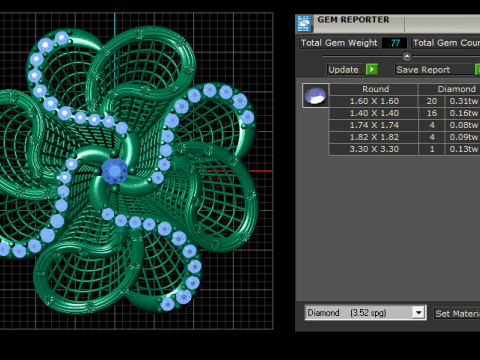Select the 1.60 X 1.60 row
480x360 pixels.
(405, 101)
